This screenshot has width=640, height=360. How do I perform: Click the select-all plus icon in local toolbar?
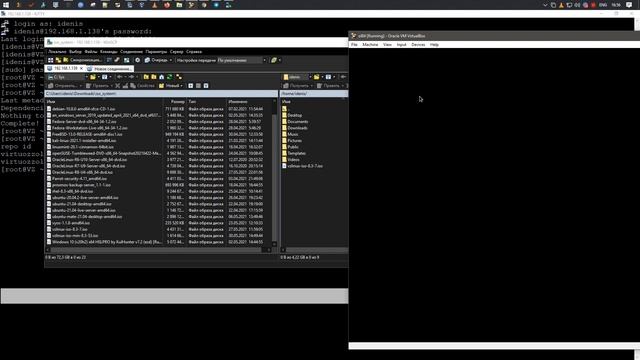pos(191,86)
